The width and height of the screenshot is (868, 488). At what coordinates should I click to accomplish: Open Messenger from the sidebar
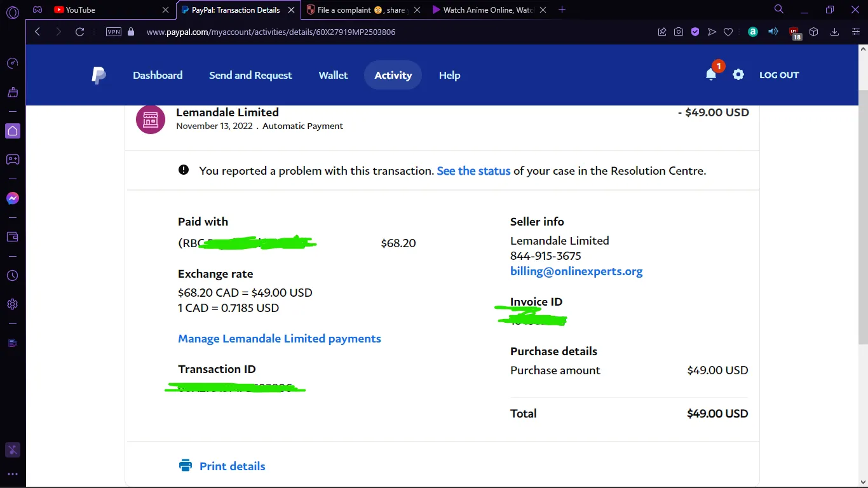(13, 198)
